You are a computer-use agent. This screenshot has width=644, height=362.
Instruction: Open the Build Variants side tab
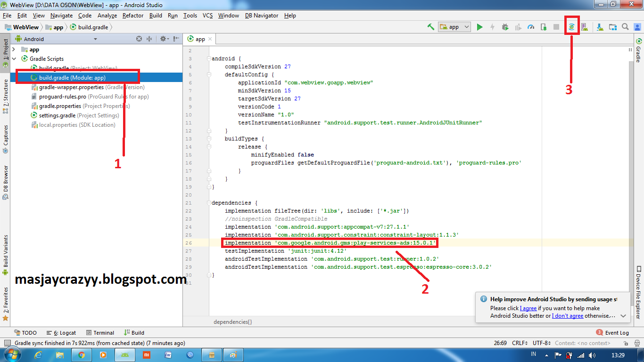(5, 255)
